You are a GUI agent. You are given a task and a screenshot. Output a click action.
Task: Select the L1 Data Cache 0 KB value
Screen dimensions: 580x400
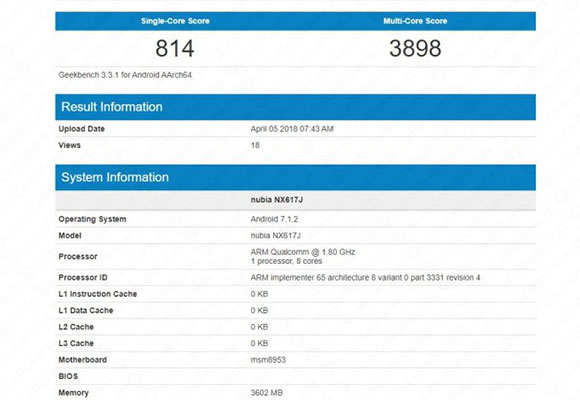tap(259, 310)
